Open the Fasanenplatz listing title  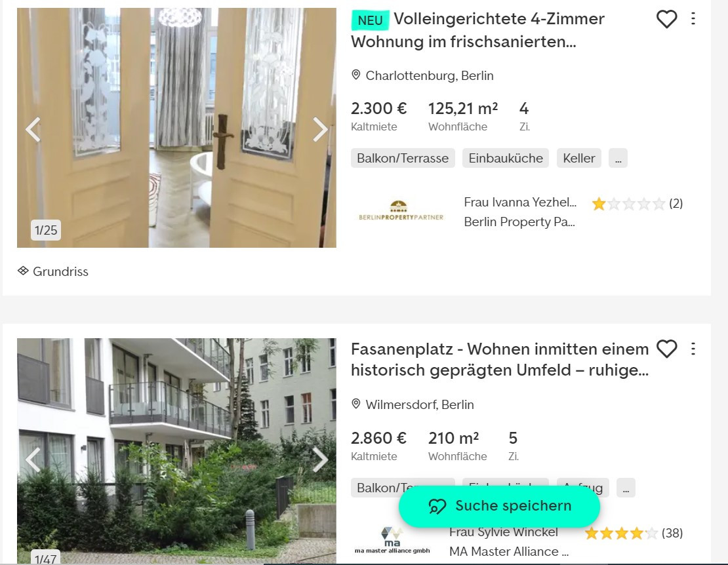click(500, 359)
